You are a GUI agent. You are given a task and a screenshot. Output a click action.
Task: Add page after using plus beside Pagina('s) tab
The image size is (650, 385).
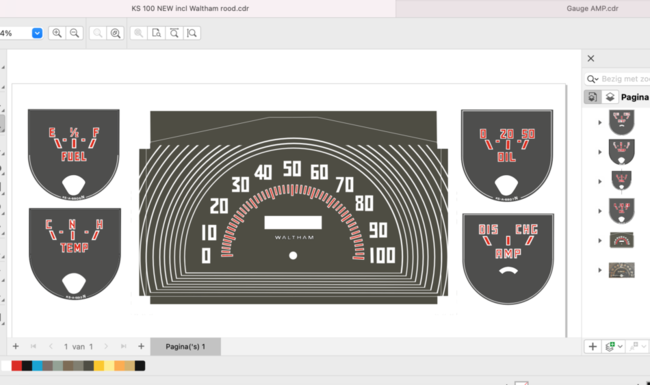[x=141, y=346]
